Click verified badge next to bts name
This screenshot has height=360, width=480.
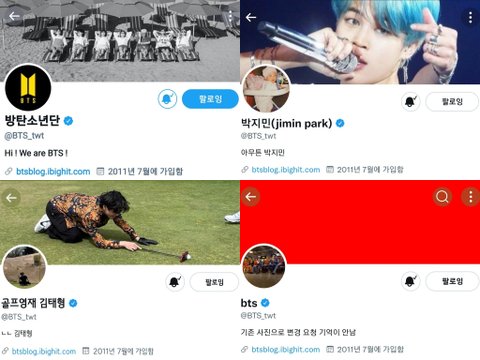pyautogui.click(x=265, y=303)
